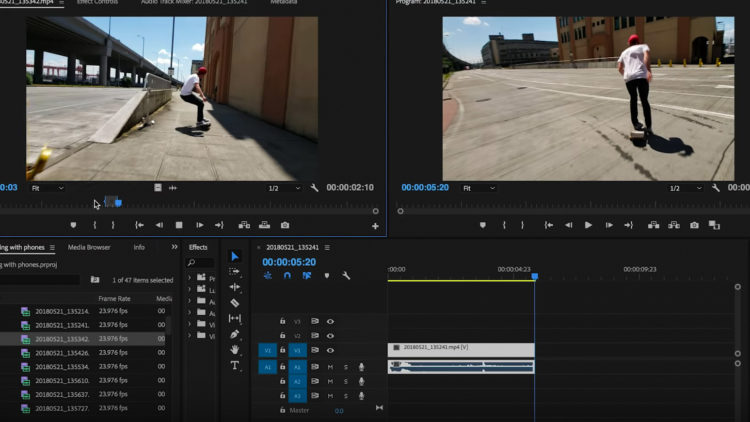Mark Out in Program monitor
The height and width of the screenshot is (422, 750).
(522, 225)
